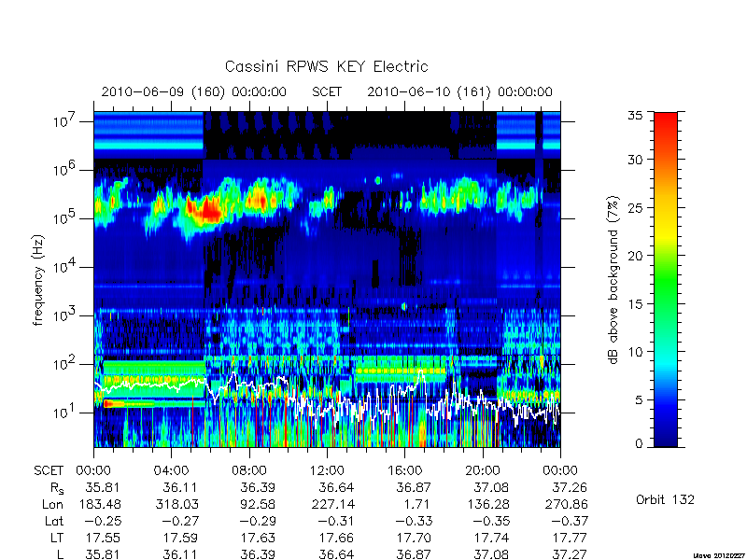
Task: Click the 'dB above background (7%)' label
Action: click(x=613, y=280)
